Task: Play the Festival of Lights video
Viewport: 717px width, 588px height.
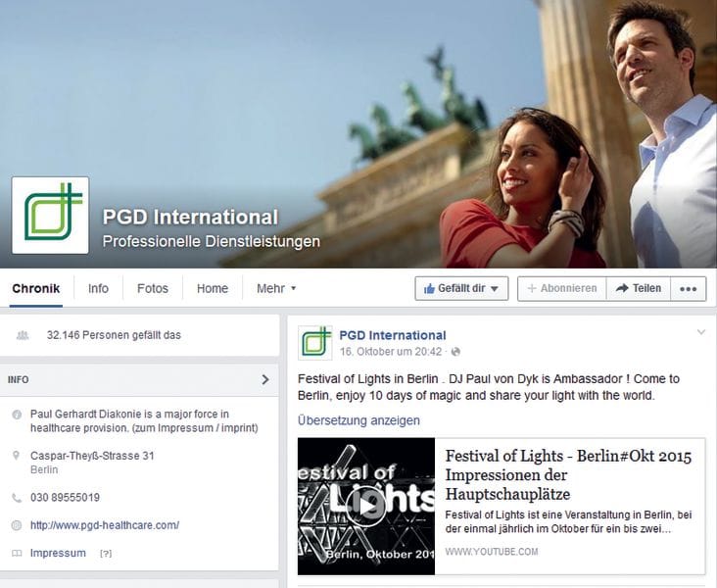Action: (365, 506)
